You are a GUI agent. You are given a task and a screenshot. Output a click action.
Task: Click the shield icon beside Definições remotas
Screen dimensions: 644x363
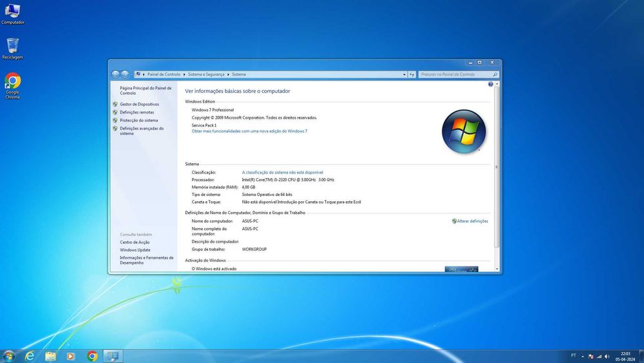[x=115, y=112]
